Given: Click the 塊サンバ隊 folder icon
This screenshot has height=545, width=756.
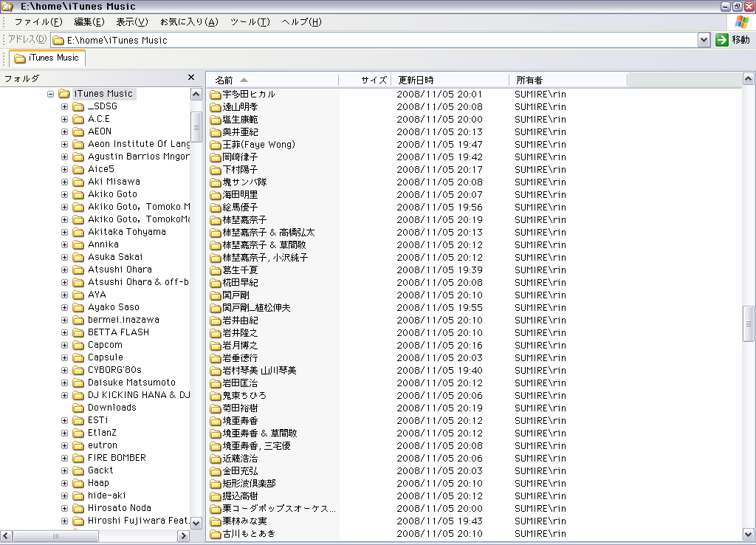Looking at the screenshot, I should [x=216, y=182].
